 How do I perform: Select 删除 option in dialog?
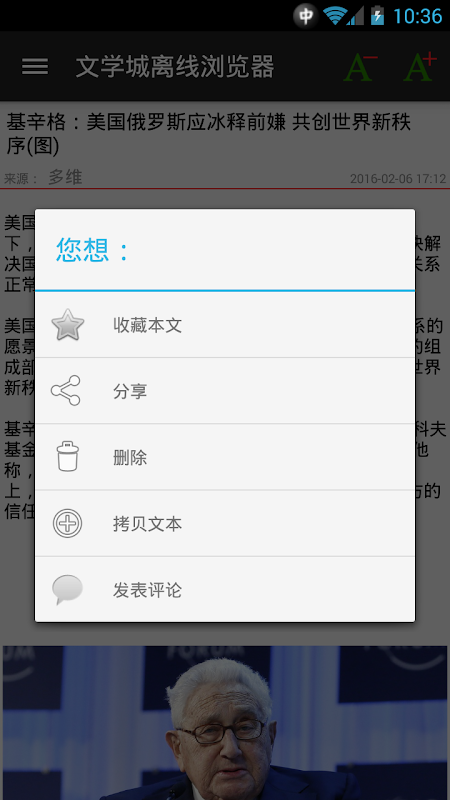[x=224, y=457]
